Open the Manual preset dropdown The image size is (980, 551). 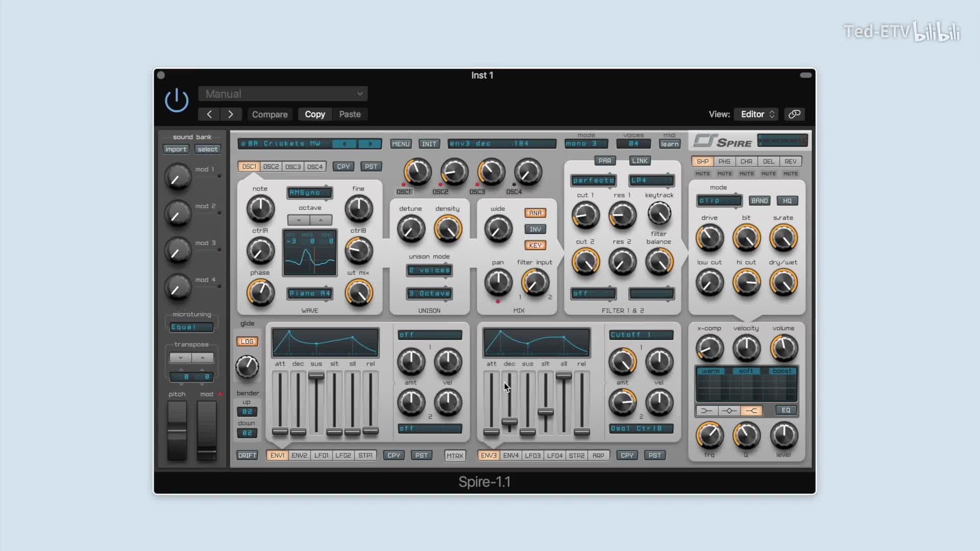pyautogui.click(x=283, y=94)
